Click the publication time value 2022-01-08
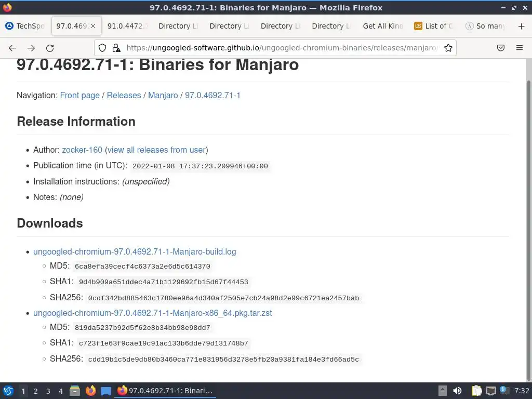Image resolution: width=532 pixels, height=399 pixels. (x=200, y=166)
